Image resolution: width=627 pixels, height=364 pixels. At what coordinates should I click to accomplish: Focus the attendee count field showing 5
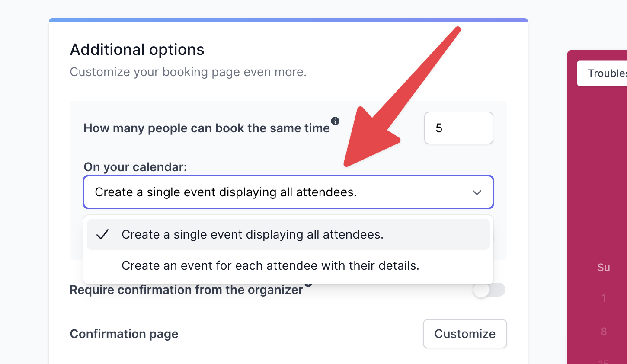(459, 128)
